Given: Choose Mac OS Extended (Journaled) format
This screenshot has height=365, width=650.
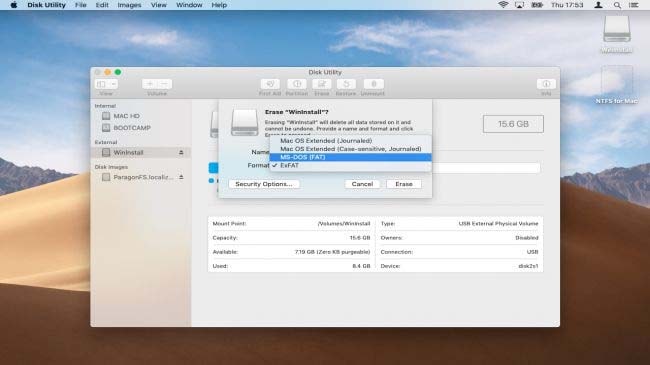Looking at the screenshot, I should tap(351, 141).
